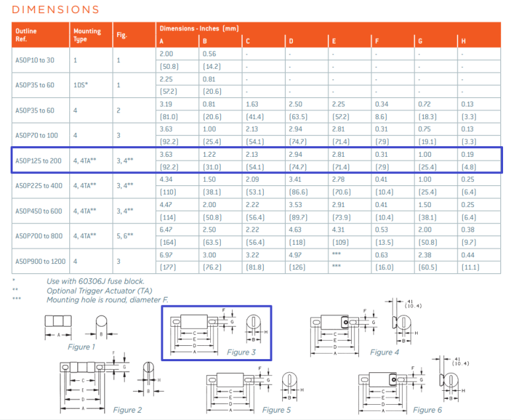This screenshot has height=420, width=511.
Task: Click the Figure 3 fuse outline drawing
Action: click(x=219, y=331)
